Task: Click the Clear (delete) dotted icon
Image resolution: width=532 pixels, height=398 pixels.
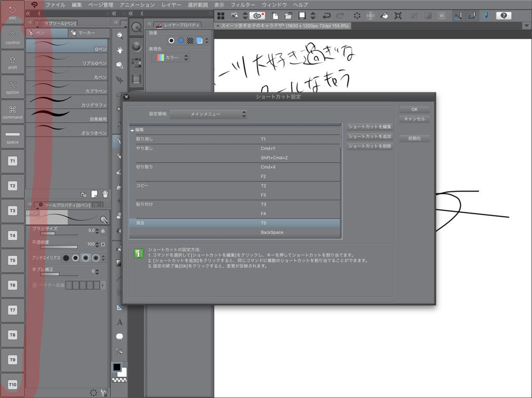Action: [x=357, y=16]
